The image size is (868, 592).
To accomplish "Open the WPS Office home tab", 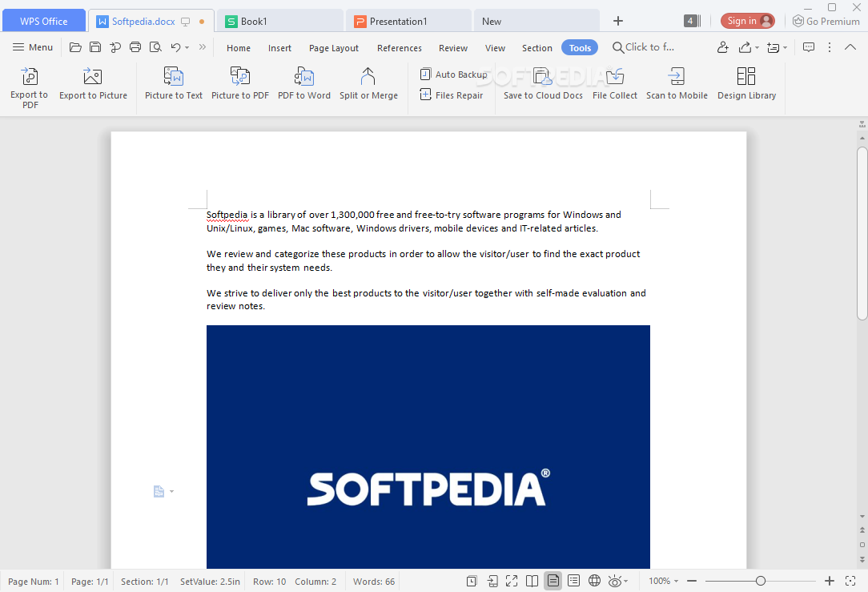I will coord(44,21).
